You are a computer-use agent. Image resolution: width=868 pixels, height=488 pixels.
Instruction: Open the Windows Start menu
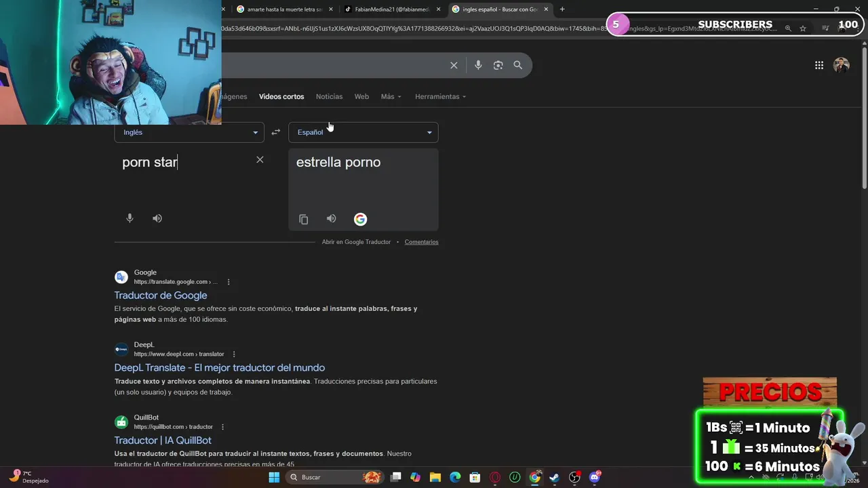[274, 477]
